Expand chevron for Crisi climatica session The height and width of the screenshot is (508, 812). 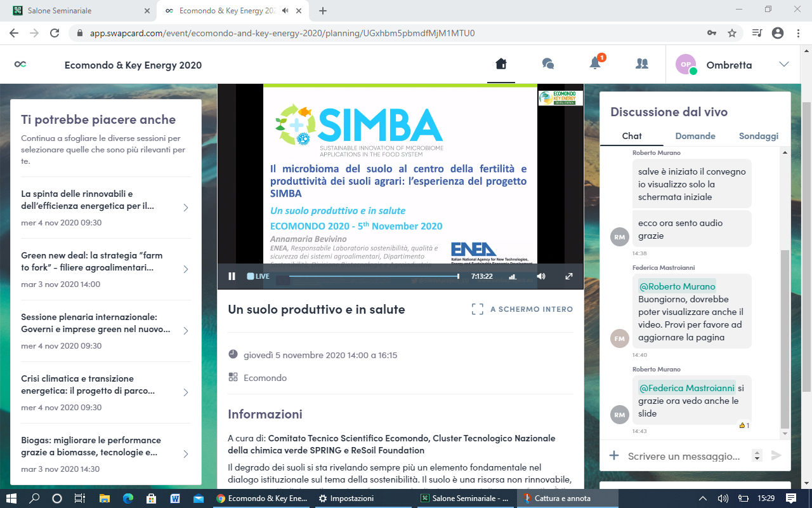186,392
